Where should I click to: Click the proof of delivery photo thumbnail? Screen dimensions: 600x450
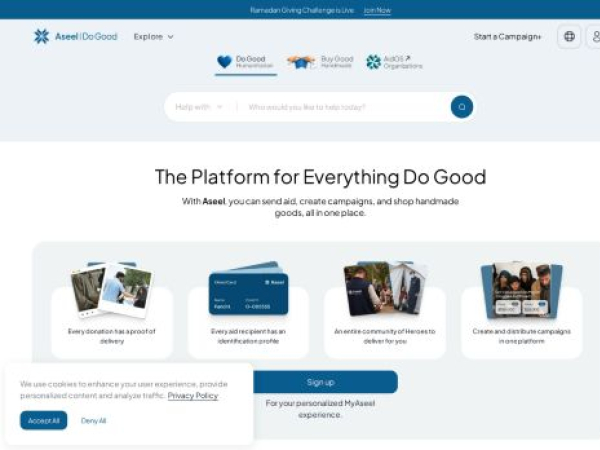pyautogui.click(x=111, y=290)
